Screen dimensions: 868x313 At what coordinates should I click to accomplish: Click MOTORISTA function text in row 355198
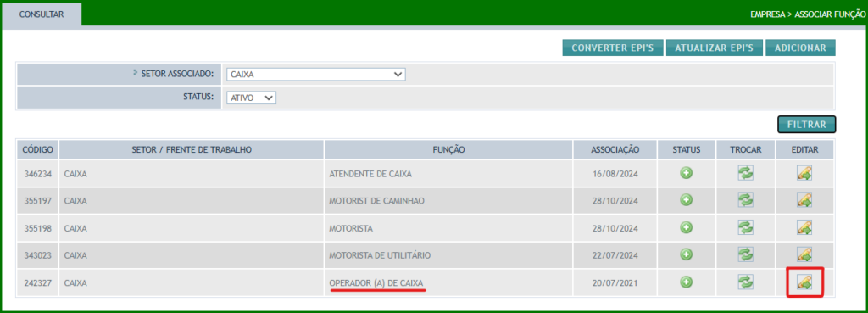tap(351, 227)
